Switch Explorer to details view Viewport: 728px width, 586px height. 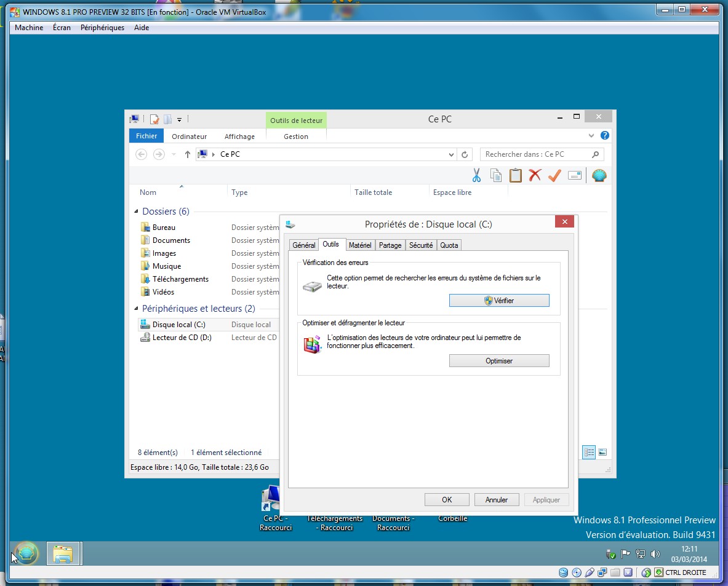[589, 452]
